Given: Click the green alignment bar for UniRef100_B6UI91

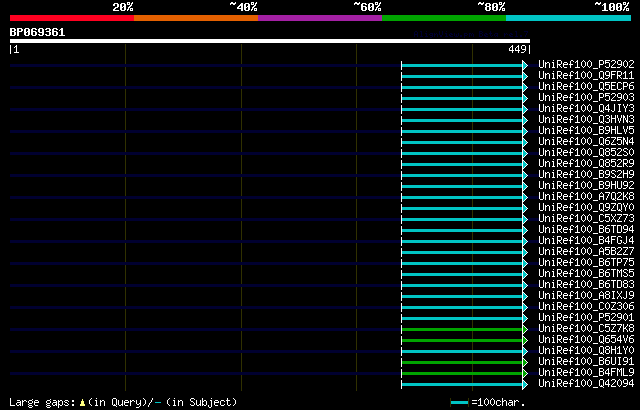Looking at the screenshot, I should point(464,362).
